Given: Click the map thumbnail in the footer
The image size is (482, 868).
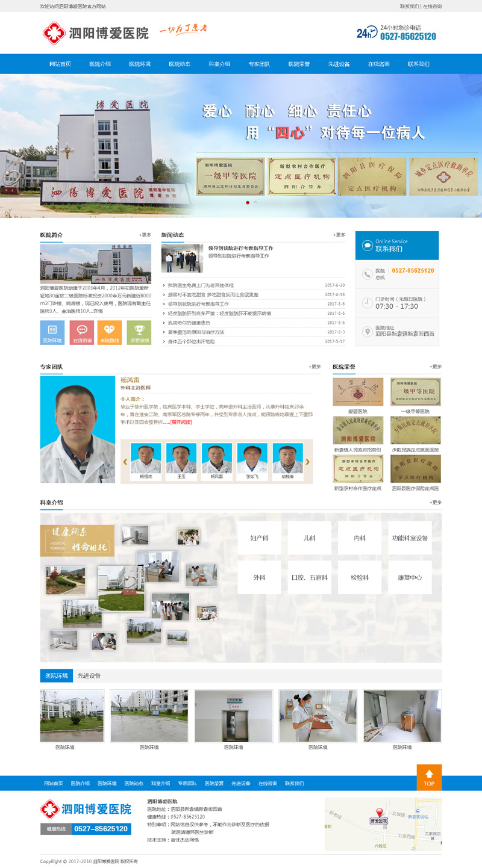Looking at the screenshot, I should click(383, 823).
